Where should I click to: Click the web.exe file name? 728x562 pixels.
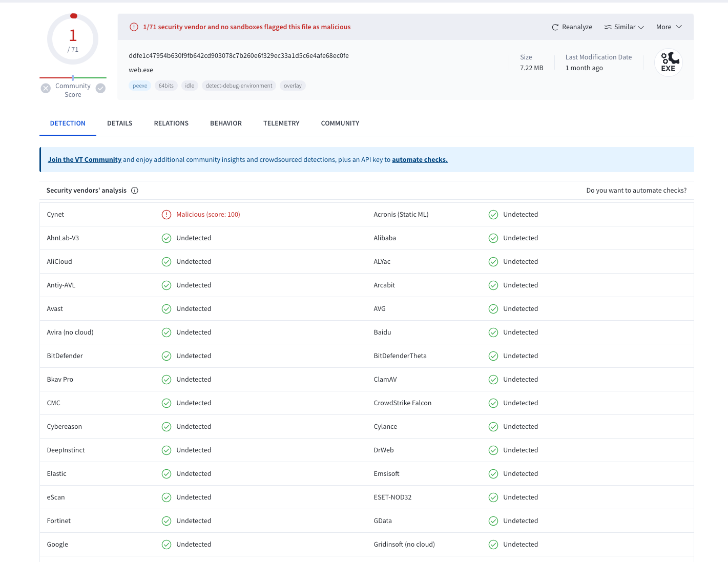click(x=141, y=70)
